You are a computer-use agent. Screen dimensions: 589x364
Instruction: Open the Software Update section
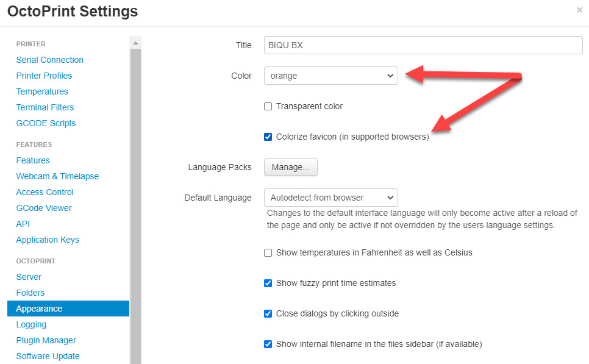click(x=48, y=356)
